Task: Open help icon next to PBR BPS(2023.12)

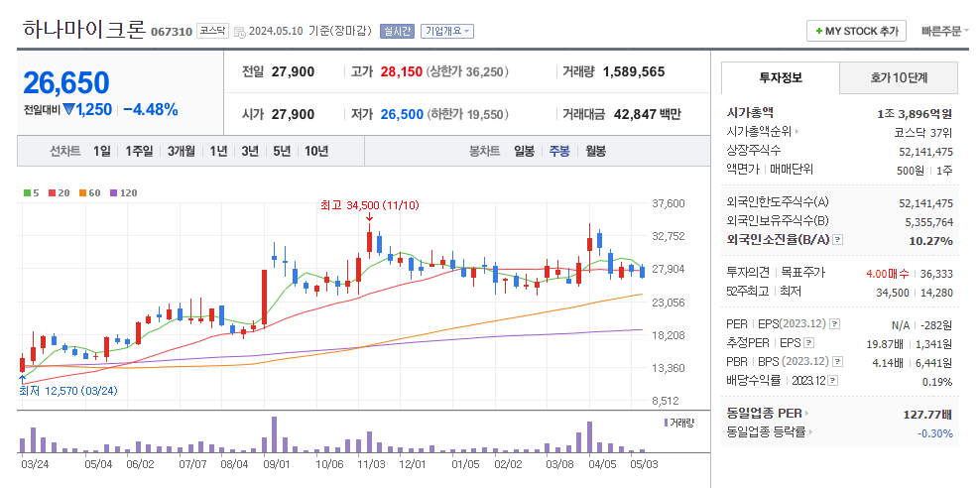Action: (838, 361)
